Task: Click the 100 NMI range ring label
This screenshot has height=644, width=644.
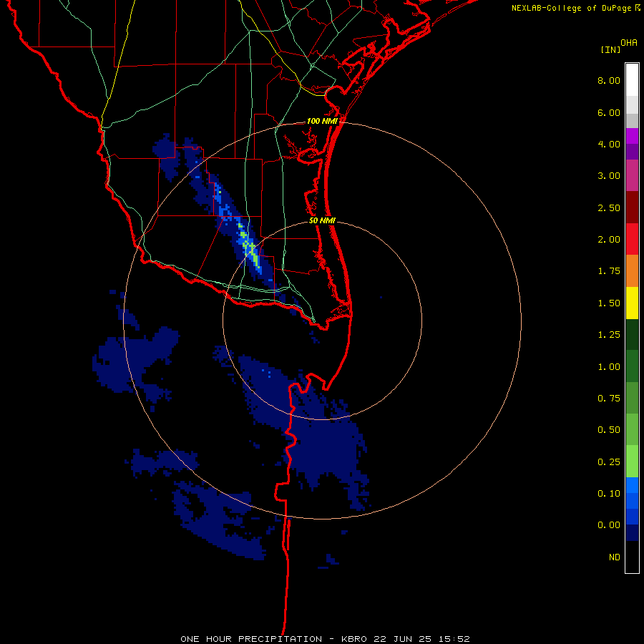Action: pyautogui.click(x=322, y=121)
